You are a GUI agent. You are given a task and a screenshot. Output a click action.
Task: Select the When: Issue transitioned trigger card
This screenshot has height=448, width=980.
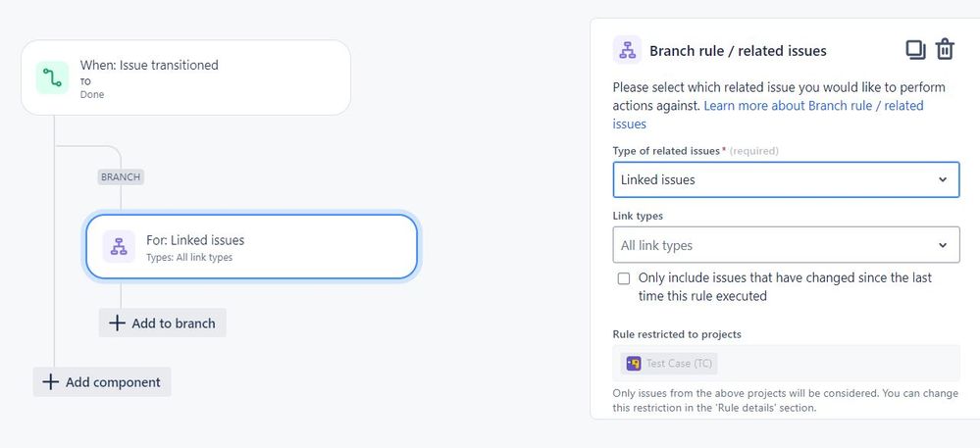click(185, 77)
